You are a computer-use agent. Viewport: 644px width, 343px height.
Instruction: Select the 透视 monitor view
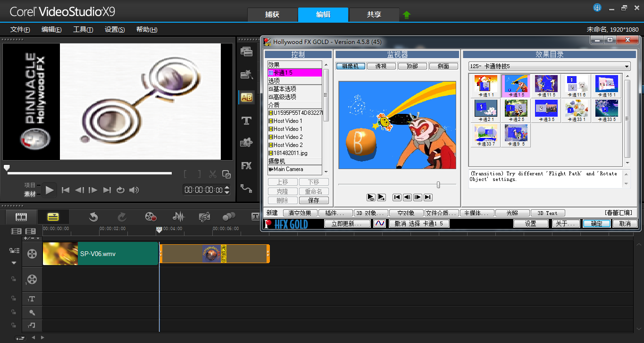pyautogui.click(x=381, y=66)
